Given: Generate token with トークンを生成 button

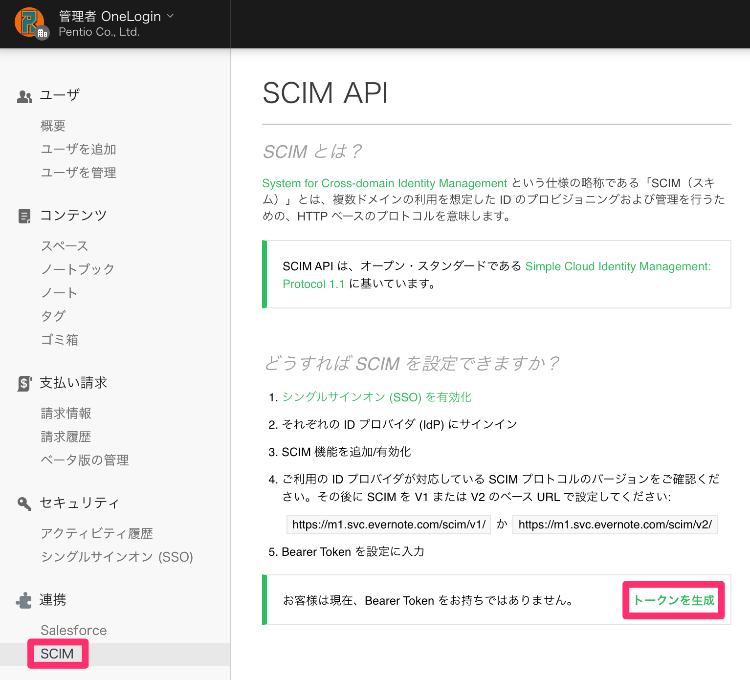Looking at the screenshot, I should point(673,600).
